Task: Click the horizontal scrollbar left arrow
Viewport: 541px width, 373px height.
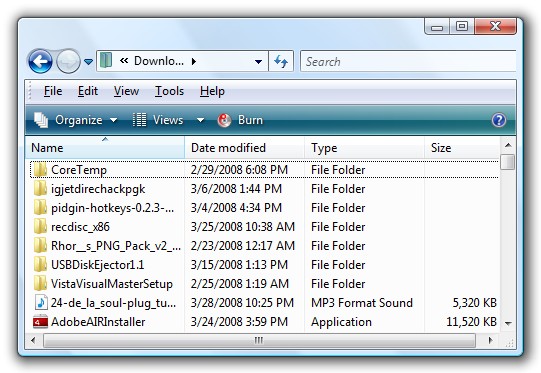Action: (33, 340)
